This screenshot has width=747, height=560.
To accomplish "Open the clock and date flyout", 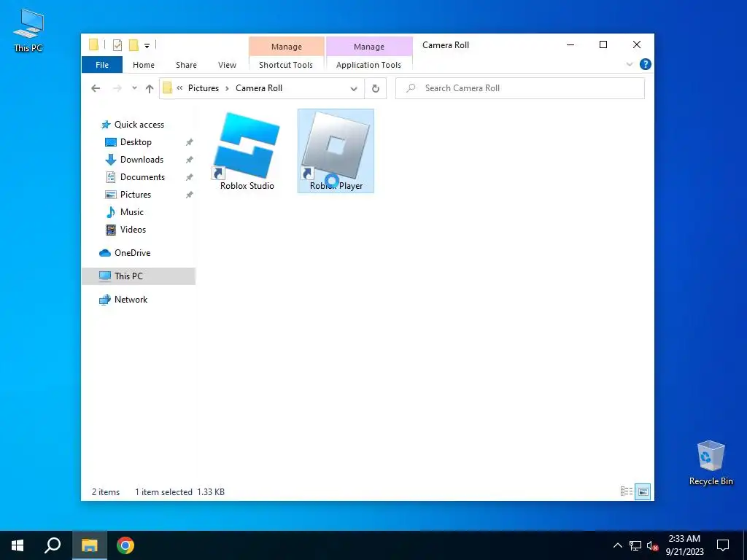I will pyautogui.click(x=684, y=545).
